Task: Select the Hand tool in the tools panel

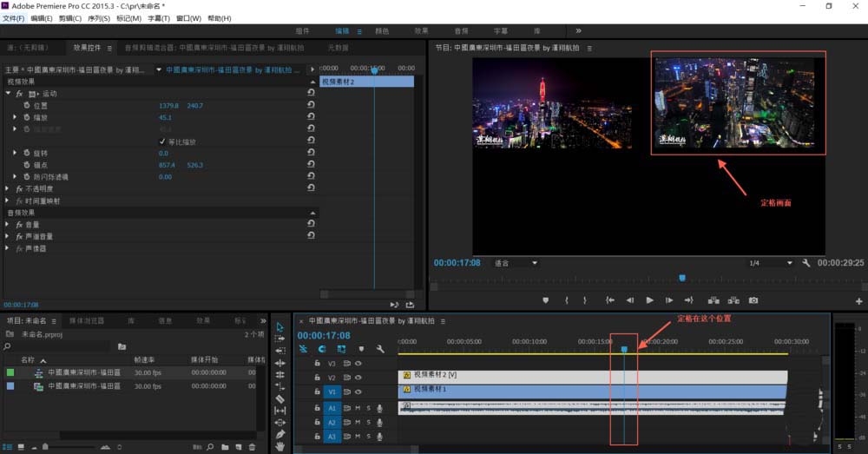Action: click(279, 445)
